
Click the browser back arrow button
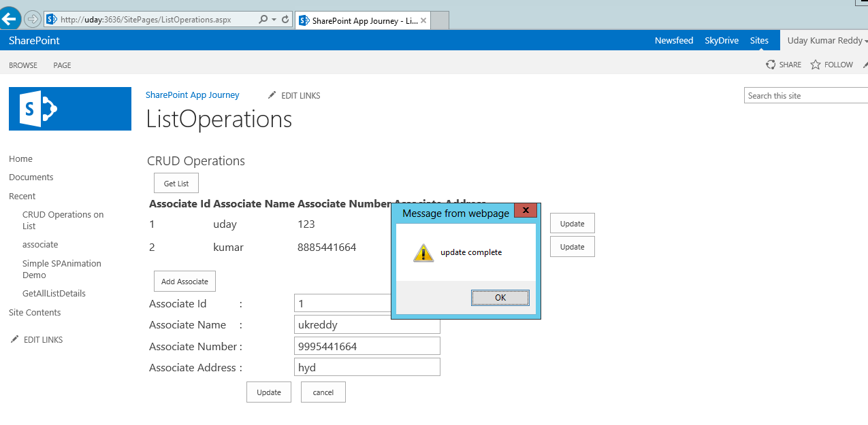click(x=10, y=19)
